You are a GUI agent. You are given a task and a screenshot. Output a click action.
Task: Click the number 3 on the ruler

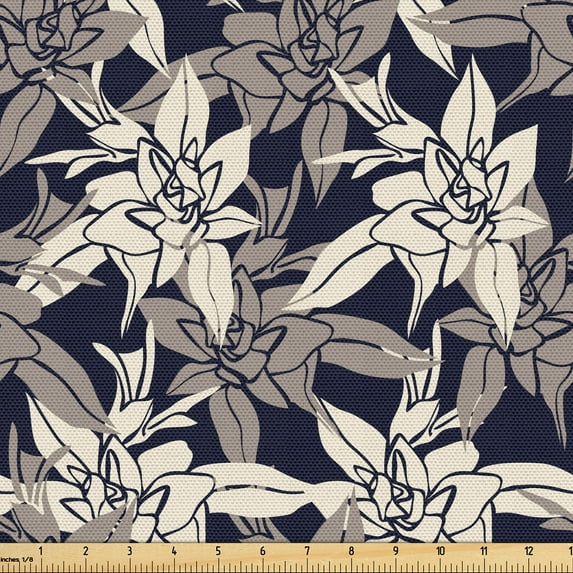coord(129,551)
